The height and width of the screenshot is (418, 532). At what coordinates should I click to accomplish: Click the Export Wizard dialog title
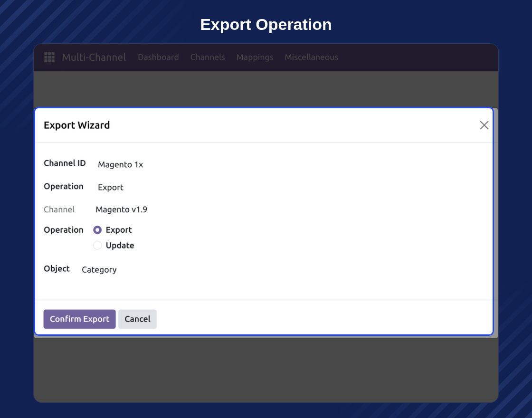(76, 125)
